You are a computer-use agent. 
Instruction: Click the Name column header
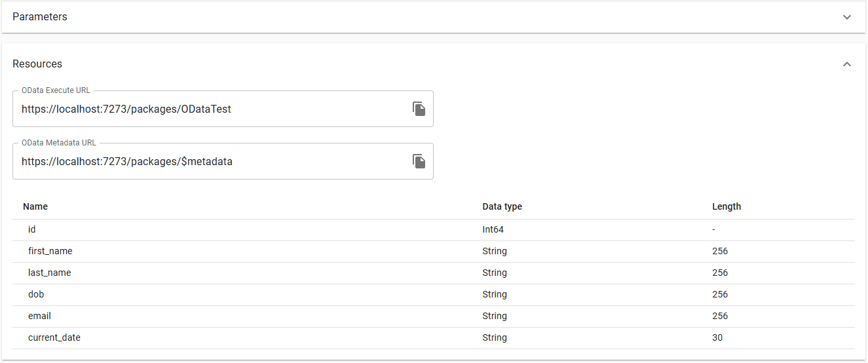pos(35,206)
